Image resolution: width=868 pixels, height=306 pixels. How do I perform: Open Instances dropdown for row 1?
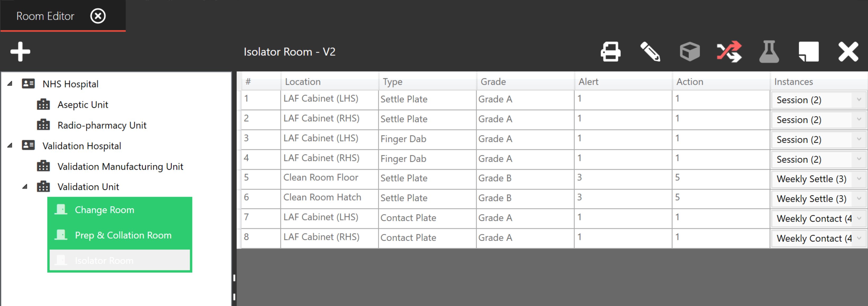(859, 99)
